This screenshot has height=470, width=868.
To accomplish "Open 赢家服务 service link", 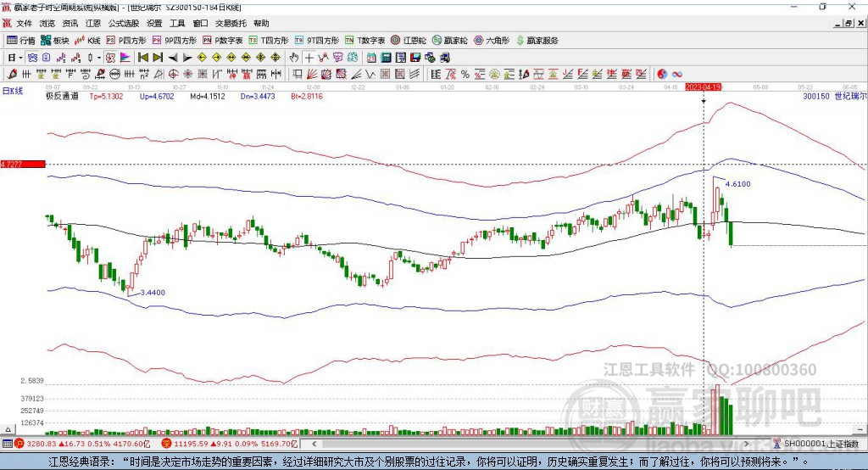I will click(x=537, y=41).
